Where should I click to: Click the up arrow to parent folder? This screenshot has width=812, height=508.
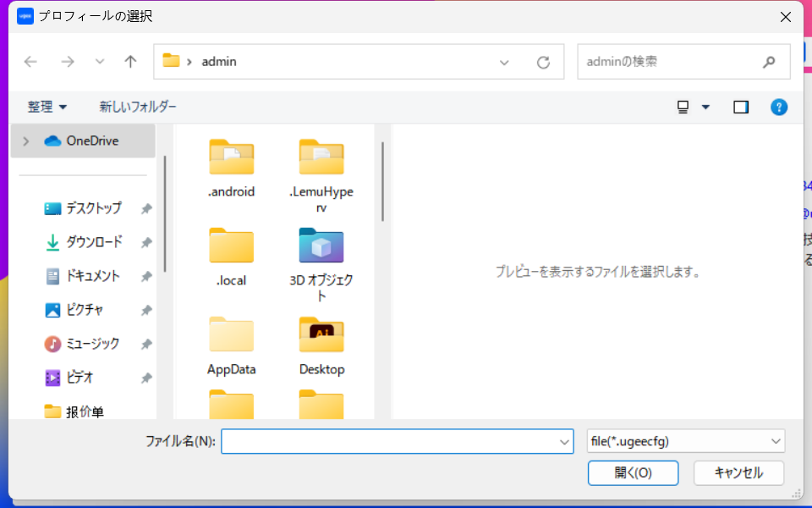click(x=130, y=62)
